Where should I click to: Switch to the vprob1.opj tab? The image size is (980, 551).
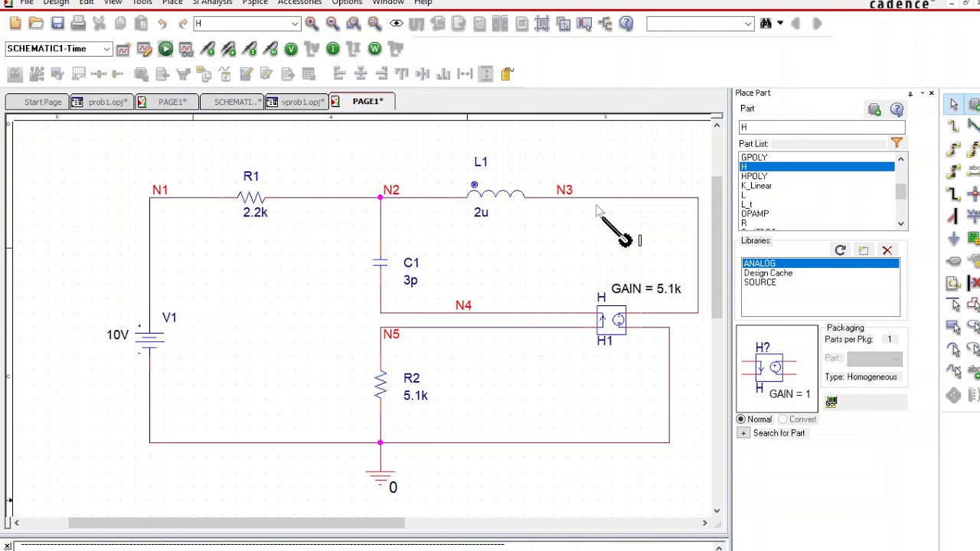296,102
